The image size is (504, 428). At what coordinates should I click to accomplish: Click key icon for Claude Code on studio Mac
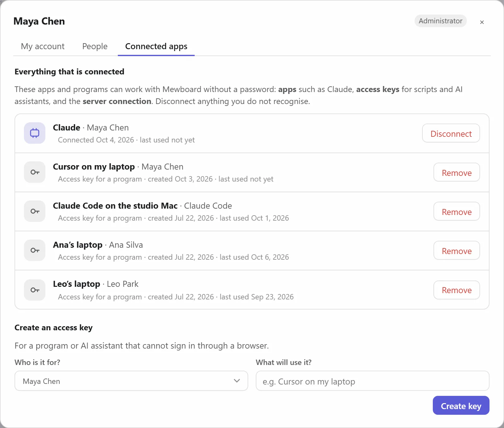[x=35, y=211]
